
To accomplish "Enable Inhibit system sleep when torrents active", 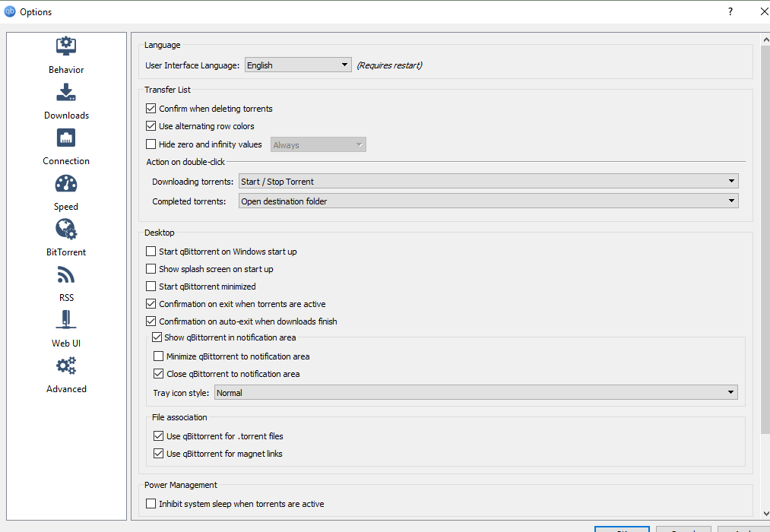I will (x=151, y=504).
